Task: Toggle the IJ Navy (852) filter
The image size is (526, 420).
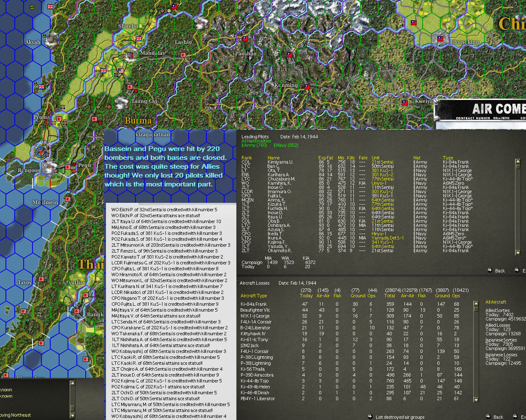Action: pos(286,145)
